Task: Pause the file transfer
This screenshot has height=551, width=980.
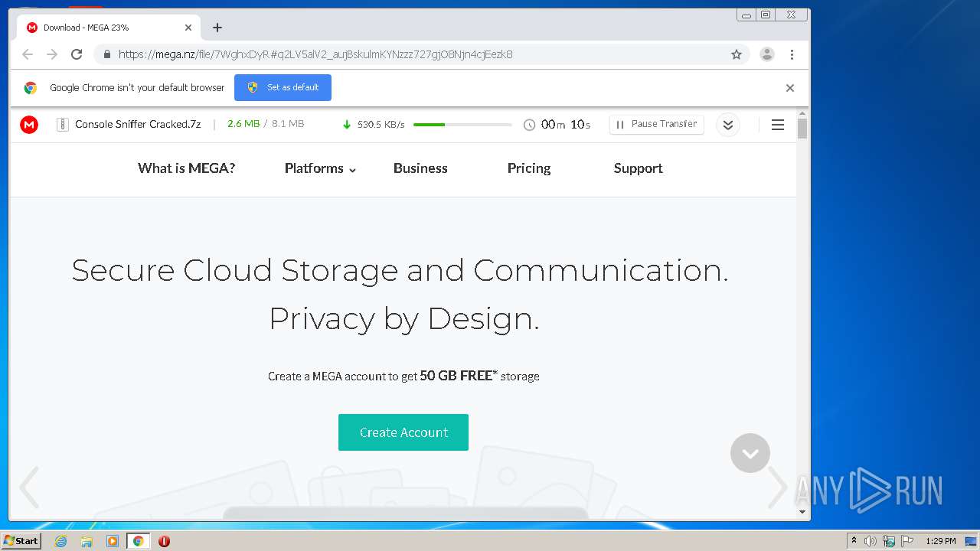Action: coord(657,124)
